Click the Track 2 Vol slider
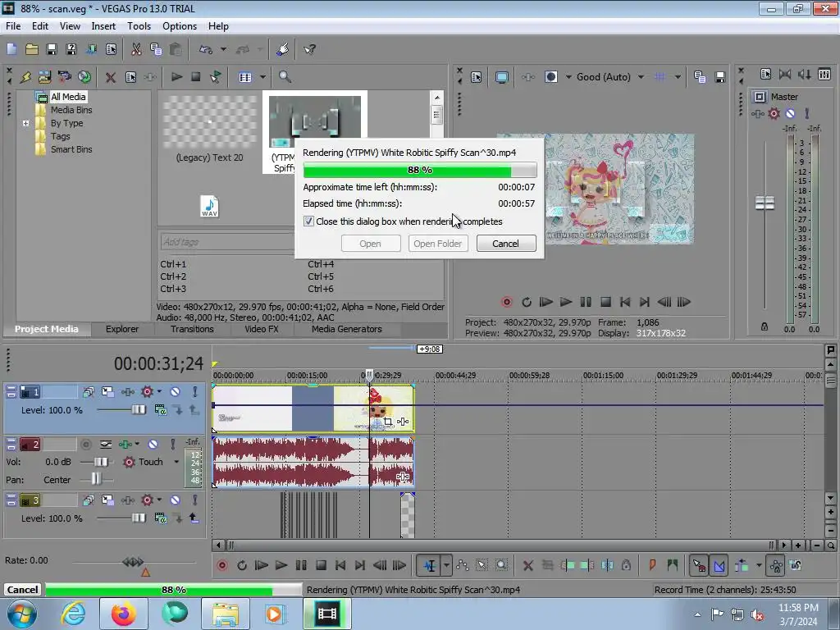Screen dimensions: 840x630 [x=101, y=462]
